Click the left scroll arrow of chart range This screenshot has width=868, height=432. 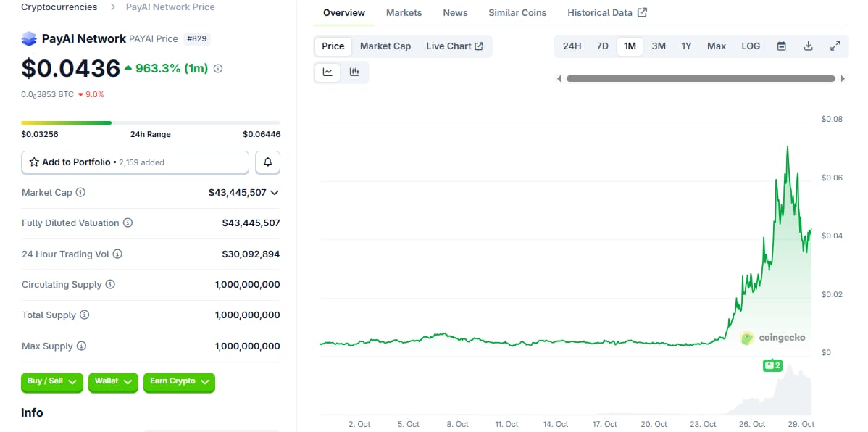tap(559, 79)
